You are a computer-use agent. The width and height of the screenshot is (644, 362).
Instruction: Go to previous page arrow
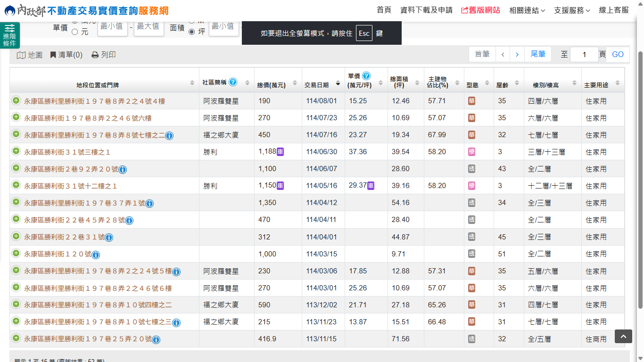point(503,54)
